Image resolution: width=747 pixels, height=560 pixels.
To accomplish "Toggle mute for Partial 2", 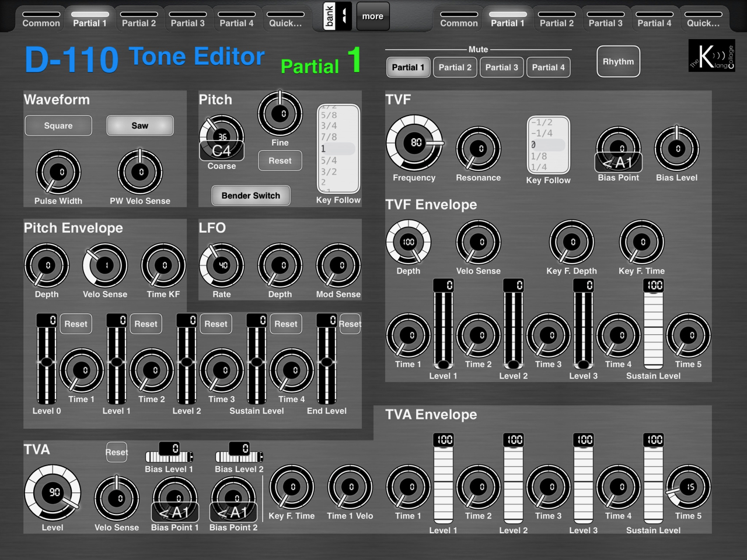I will tap(455, 67).
